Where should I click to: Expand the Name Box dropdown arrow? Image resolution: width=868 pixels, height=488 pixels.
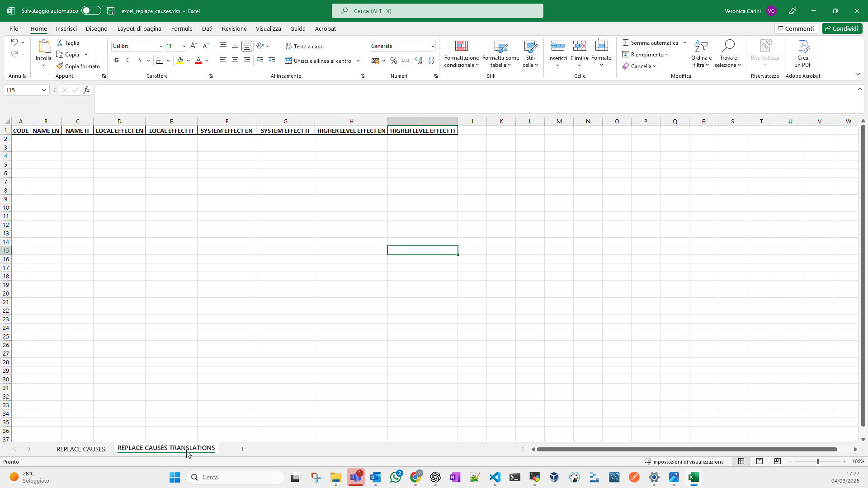(x=44, y=90)
